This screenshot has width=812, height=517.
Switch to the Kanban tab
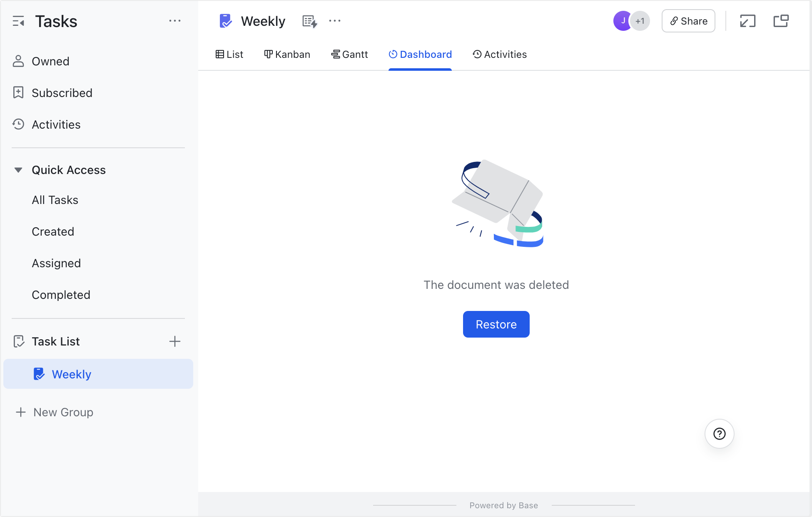(x=287, y=54)
